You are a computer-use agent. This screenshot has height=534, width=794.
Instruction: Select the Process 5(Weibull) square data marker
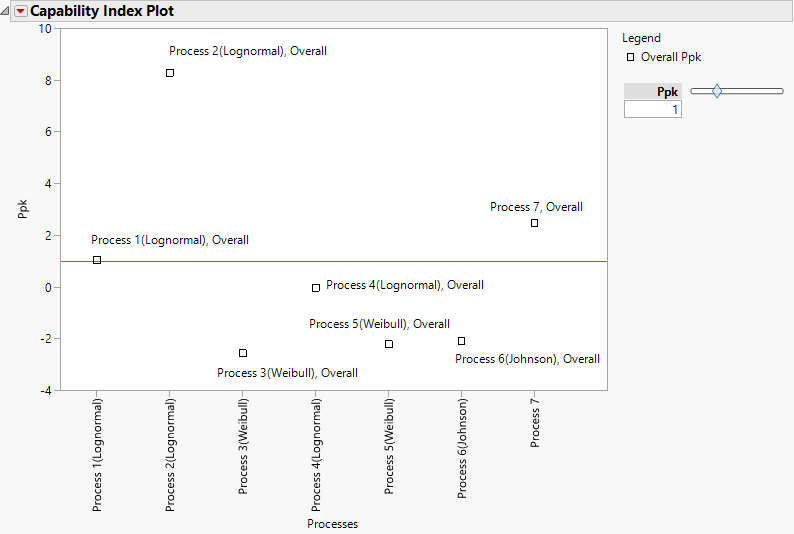pos(389,344)
